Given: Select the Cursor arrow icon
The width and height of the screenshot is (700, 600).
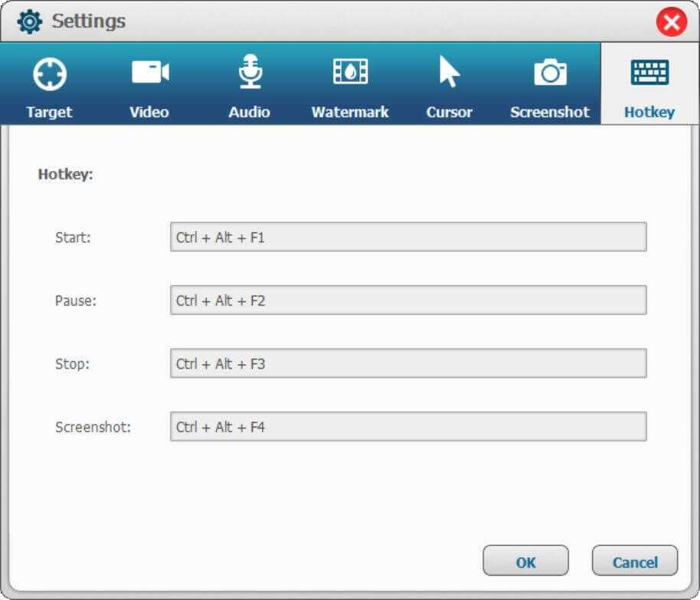Looking at the screenshot, I should (x=449, y=73).
